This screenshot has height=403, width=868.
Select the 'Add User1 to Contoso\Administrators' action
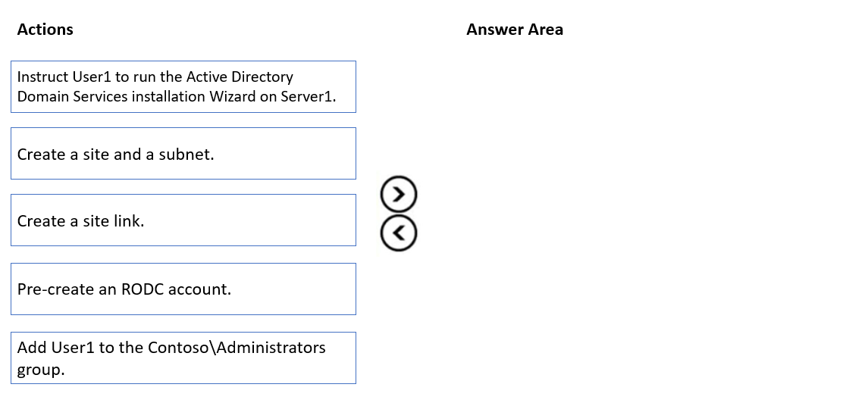183,358
